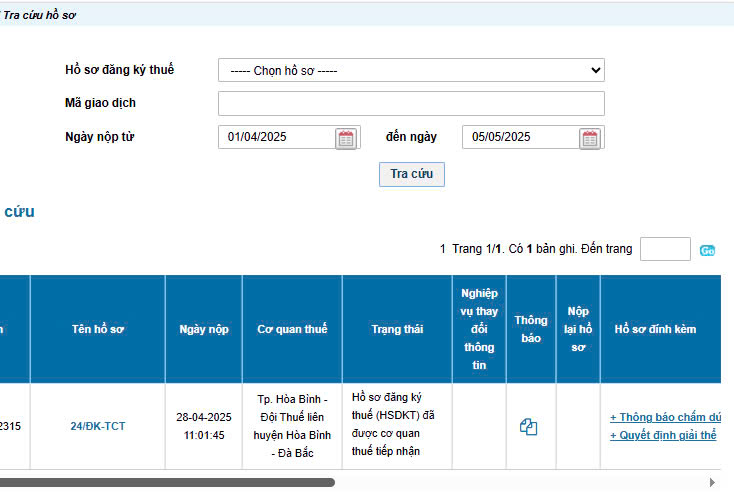Open the 24/ĐK-TCT record link
This screenshot has width=734, height=499.
98,426
